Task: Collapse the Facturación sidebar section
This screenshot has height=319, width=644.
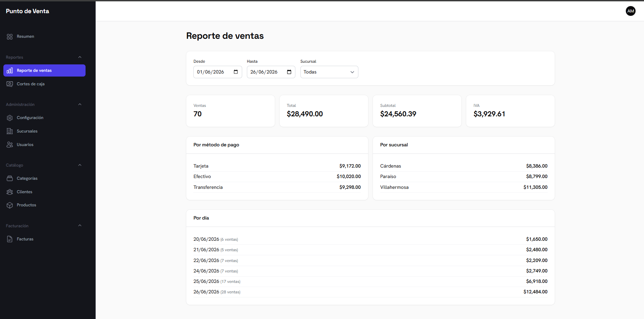Action: (x=80, y=226)
